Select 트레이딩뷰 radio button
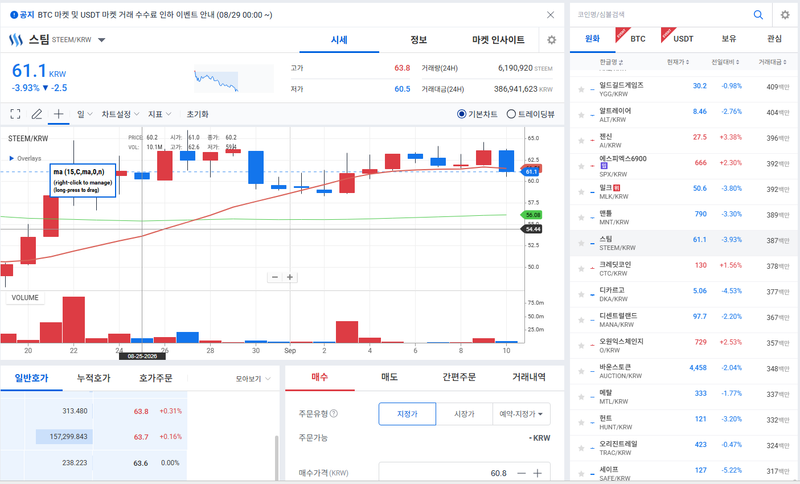This screenshot has height=484, width=800. tap(511, 114)
